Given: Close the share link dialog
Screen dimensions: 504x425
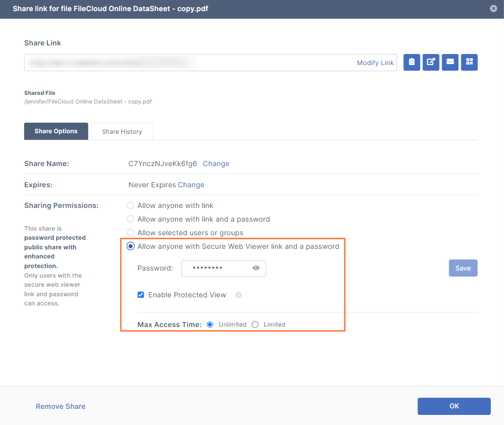Looking at the screenshot, I should pyautogui.click(x=493, y=9).
